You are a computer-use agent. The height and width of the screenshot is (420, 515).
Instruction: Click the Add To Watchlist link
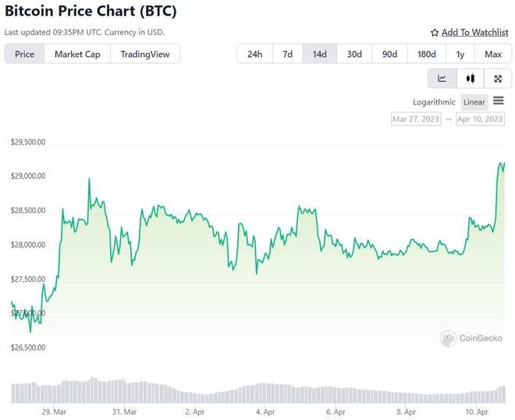474,33
